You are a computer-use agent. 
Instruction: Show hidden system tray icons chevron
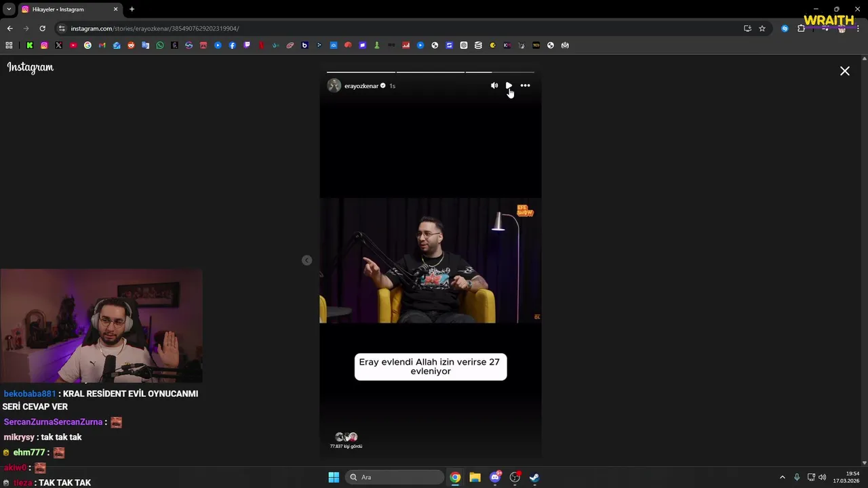[782, 477]
